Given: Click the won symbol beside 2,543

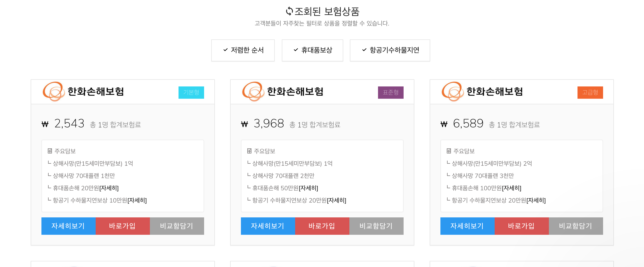Looking at the screenshot, I should click(x=45, y=124).
